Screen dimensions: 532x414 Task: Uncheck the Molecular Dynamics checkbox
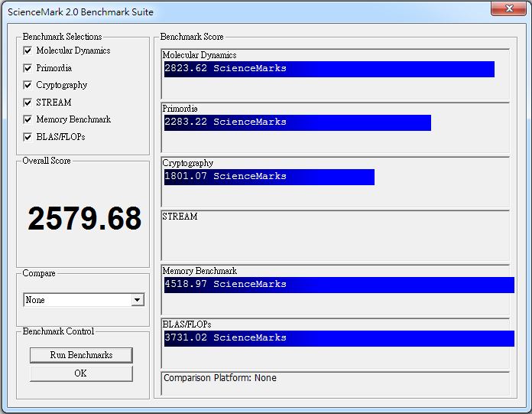[28, 51]
